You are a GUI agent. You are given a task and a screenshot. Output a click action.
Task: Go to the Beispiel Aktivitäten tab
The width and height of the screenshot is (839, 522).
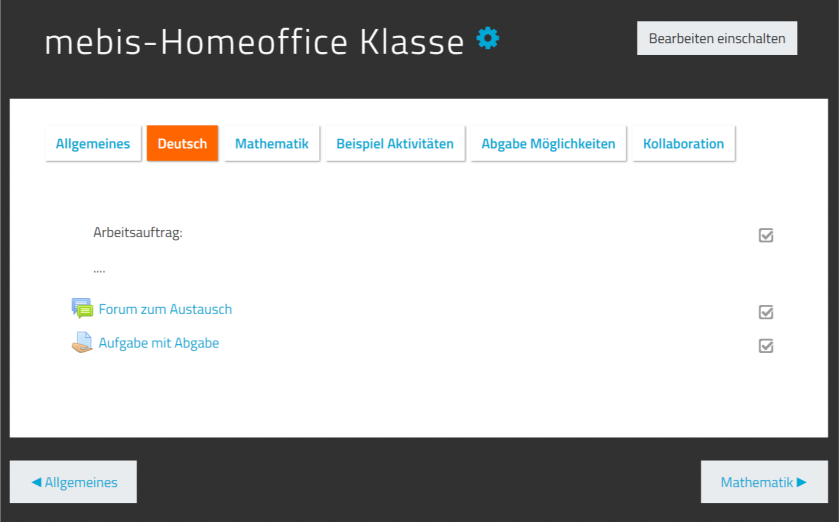tap(395, 144)
